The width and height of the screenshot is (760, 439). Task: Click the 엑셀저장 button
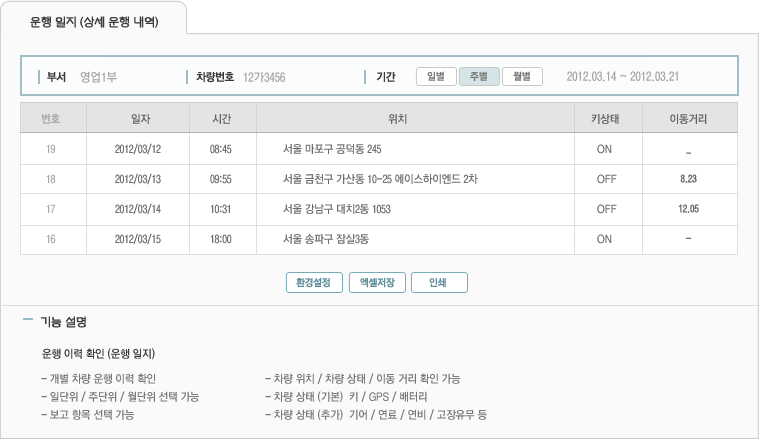[377, 282]
